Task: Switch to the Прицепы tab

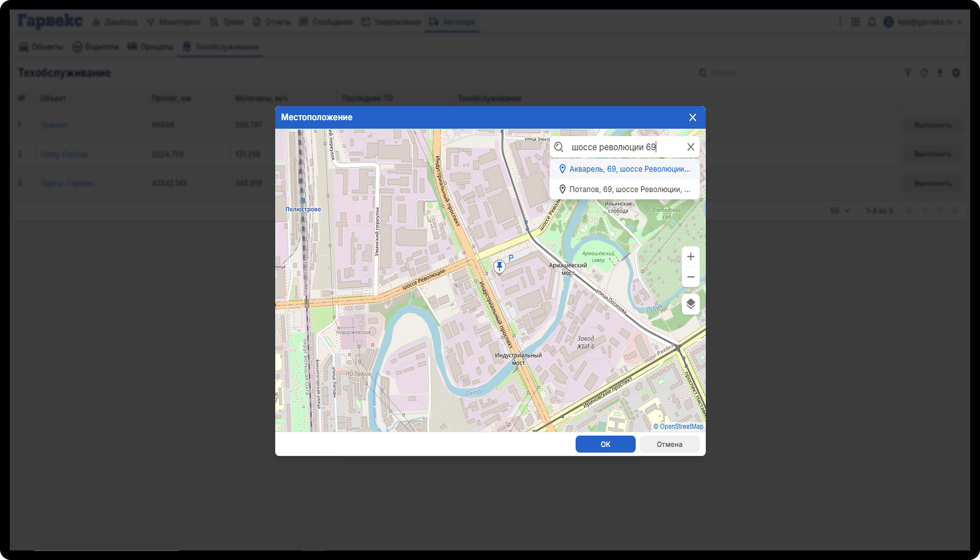Action: pyautogui.click(x=151, y=47)
